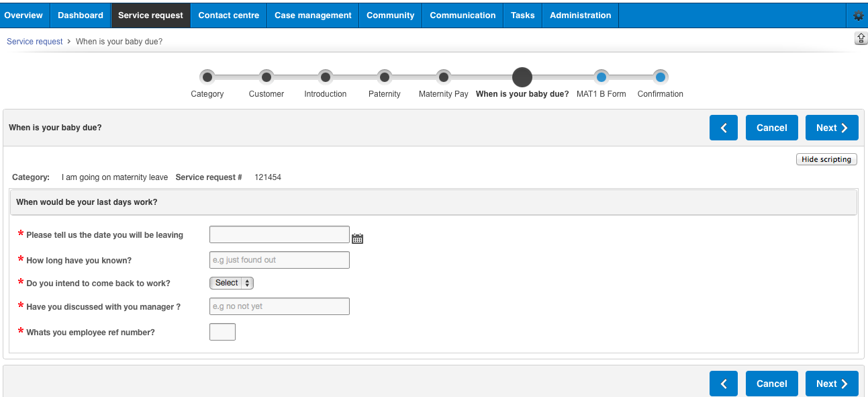Select the MAT1 B Form step circle

pyautogui.click(x=601, y=77)
